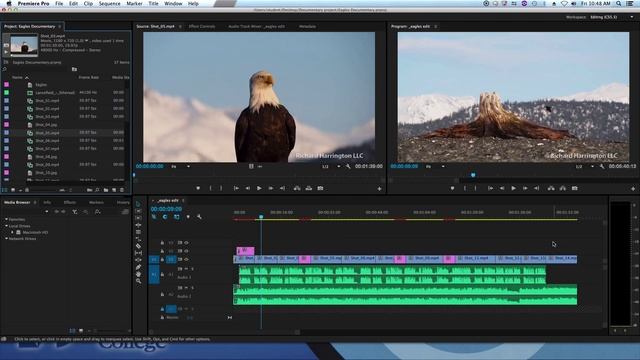
Task: Toggle V1 track targeting
Action: tap(171, 259)
